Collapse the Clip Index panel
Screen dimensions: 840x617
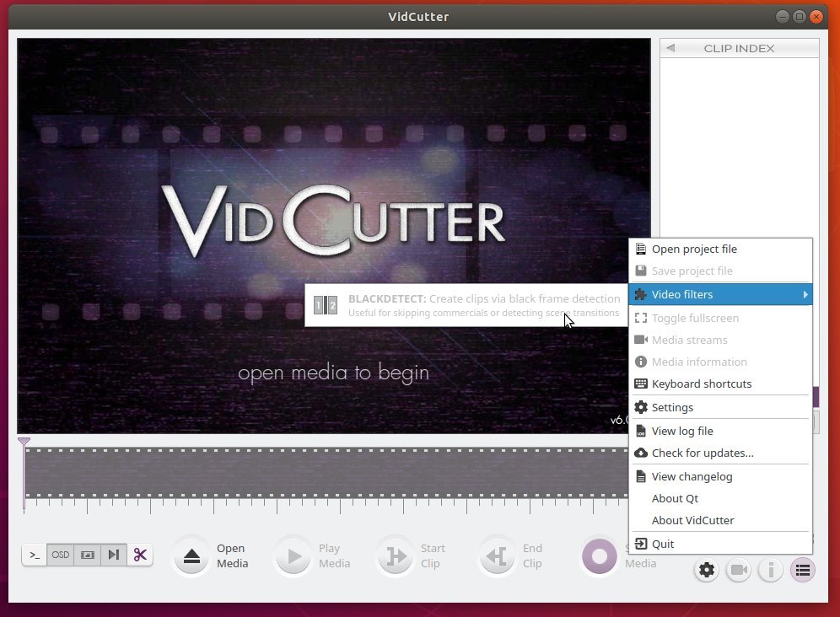[x=670, y=48]
